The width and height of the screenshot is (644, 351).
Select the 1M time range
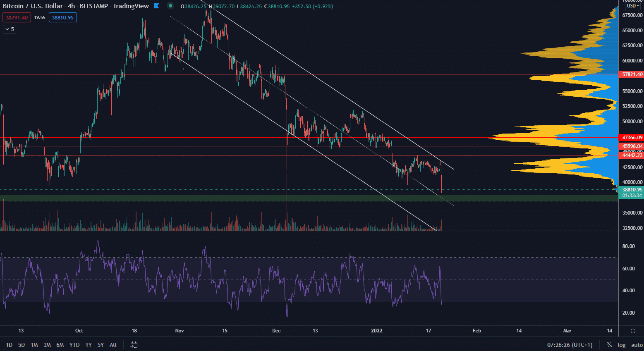(34, 345)
